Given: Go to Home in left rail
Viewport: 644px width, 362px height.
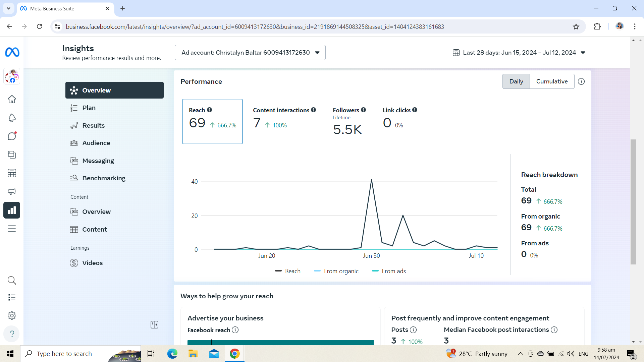Looking at the screenshot, I should pyautogui.click(x=12, y=99).
